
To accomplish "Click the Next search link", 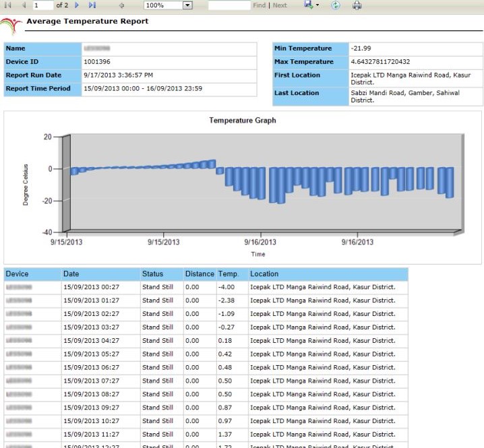I will click(x=280, y=5).
